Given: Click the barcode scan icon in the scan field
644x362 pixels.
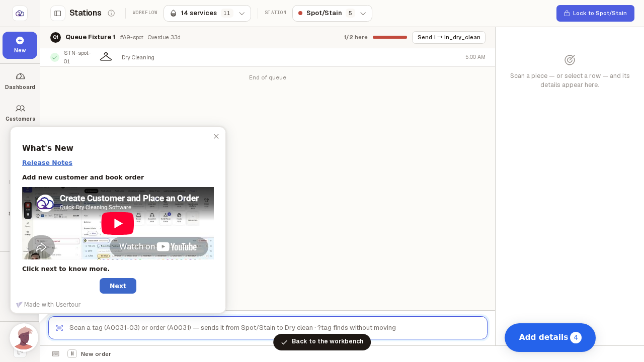Looking at the screenshot, I should pyautogui.click(x=59, y=328).
